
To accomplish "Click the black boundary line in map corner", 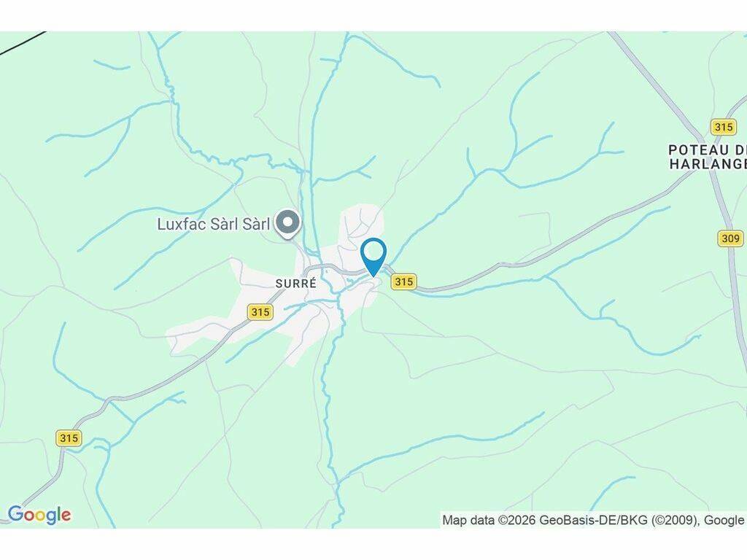I will (23, 42).
